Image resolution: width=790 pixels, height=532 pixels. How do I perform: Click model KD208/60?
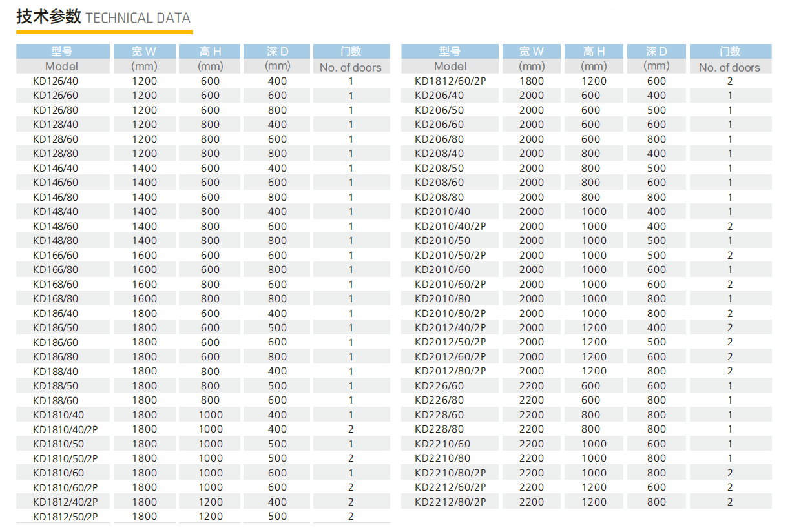coord(439,182)
